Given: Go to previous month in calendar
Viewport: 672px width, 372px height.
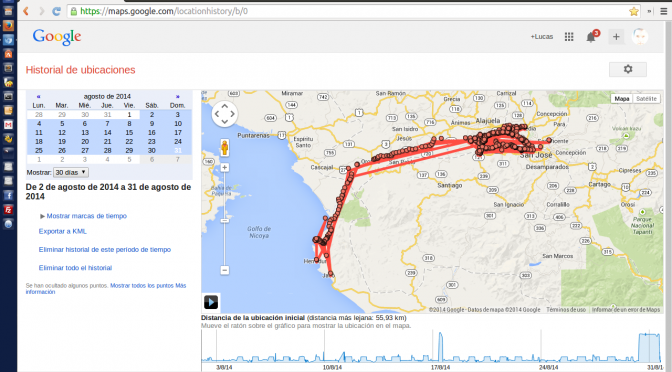Looking at the screenshot, I should (x=39, y=96).
